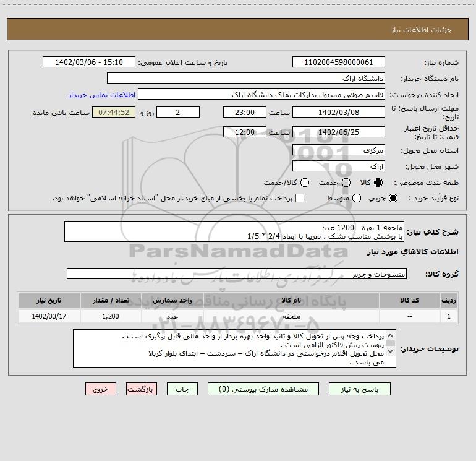
Task: Click the remaining time field 07:44:52
Action: coord(114,112)
